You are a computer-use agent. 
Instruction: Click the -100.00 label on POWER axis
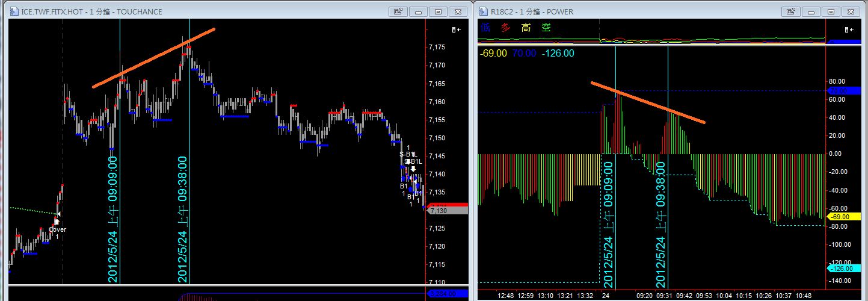click(x=840, y=244)
